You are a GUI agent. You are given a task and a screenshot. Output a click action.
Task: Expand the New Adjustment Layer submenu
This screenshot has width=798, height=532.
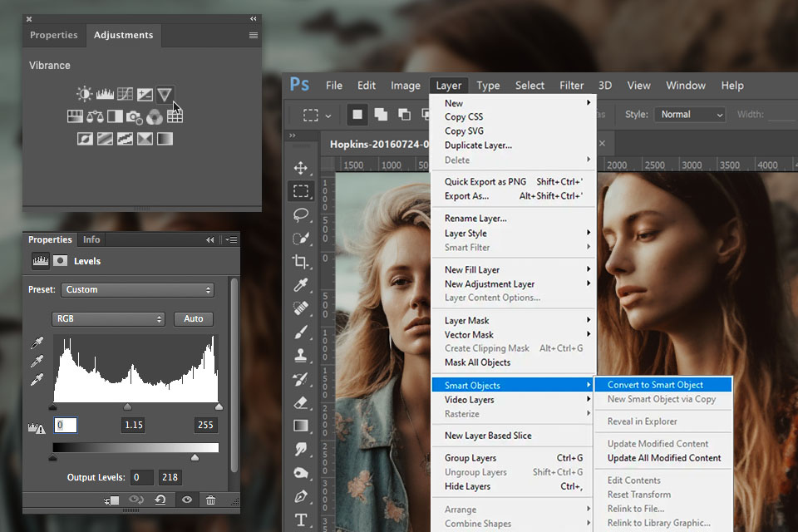(514, 284)
